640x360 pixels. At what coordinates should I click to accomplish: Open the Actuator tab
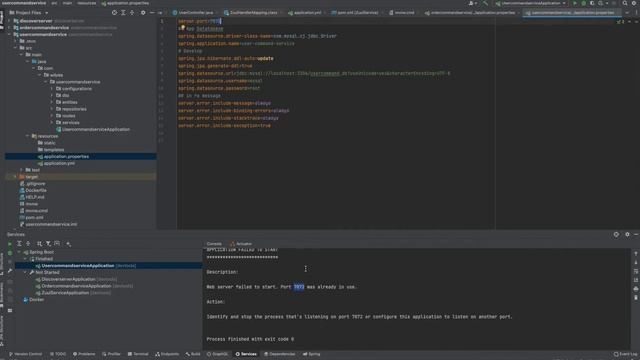click(x=241, y=244)
